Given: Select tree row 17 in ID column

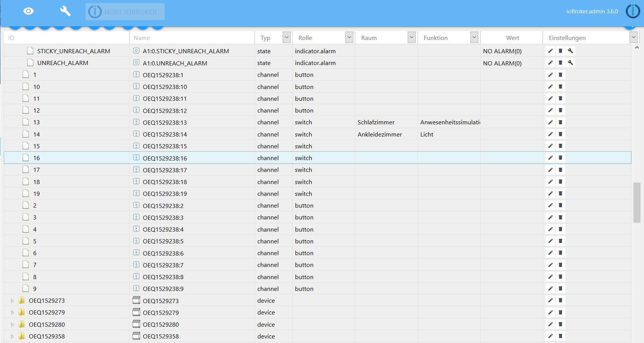Looking at the screenshot, I should pyautogui.click(x=36, y=170).
